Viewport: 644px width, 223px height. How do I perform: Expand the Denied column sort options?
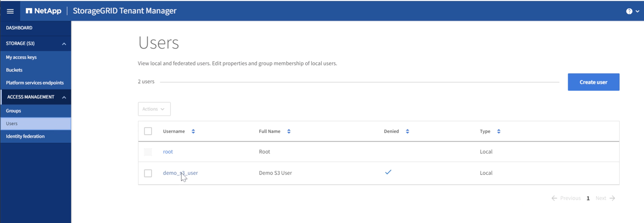tap(407, 131)
